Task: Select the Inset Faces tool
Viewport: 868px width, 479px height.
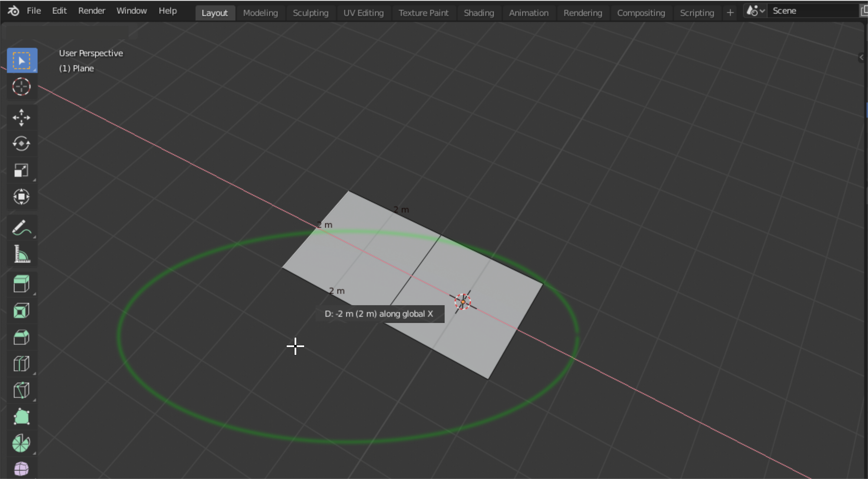Action: 22,311
